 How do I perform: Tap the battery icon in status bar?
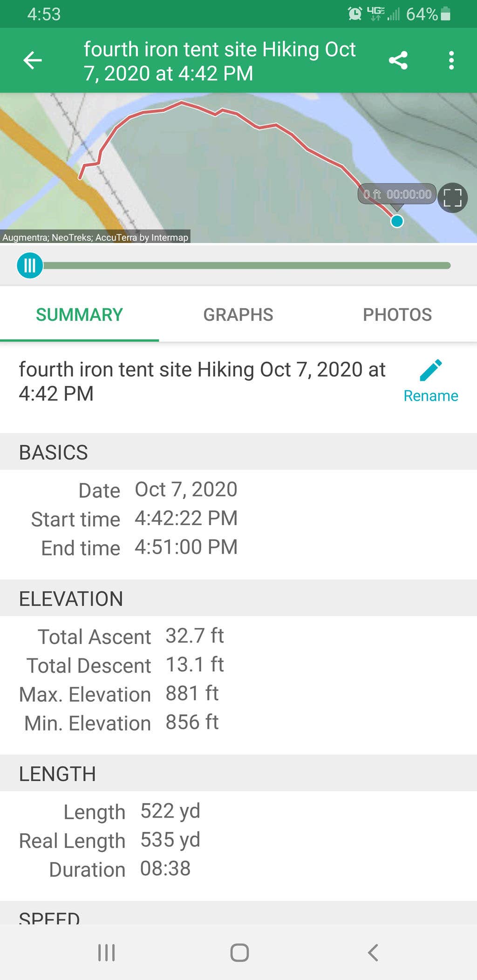coord(446,14)
